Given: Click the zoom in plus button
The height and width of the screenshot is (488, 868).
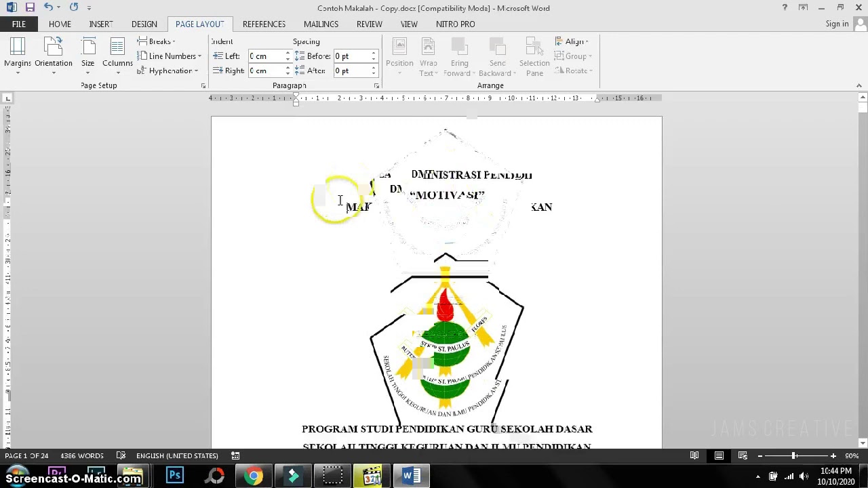Looking at the screenshot, I should 833,455.
